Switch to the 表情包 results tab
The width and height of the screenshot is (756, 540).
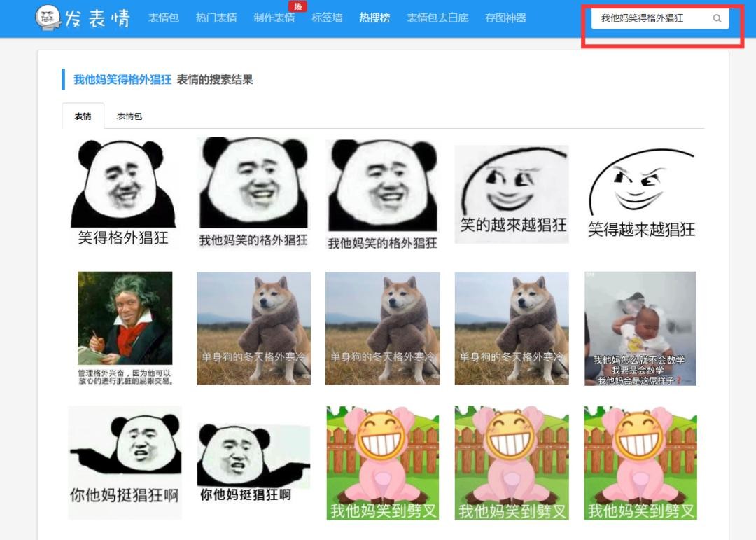(129, 116)
